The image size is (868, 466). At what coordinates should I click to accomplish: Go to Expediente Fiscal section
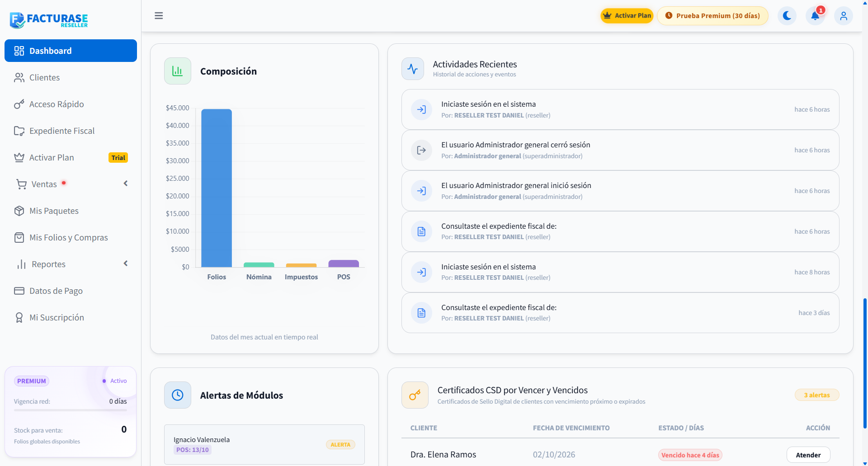click(71, 131)
